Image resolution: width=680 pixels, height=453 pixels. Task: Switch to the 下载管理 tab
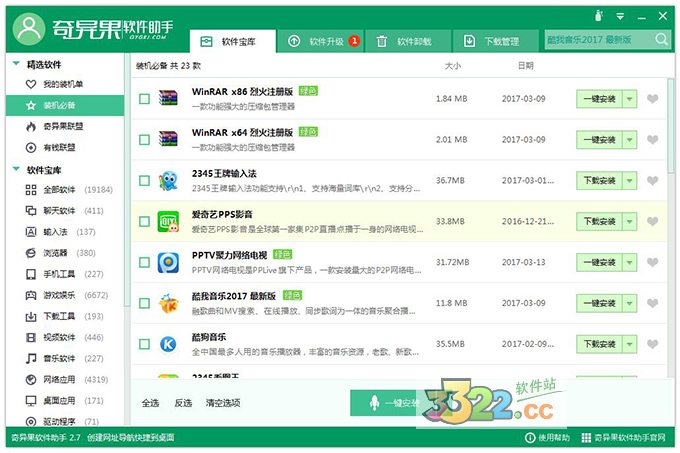(496, 41)
